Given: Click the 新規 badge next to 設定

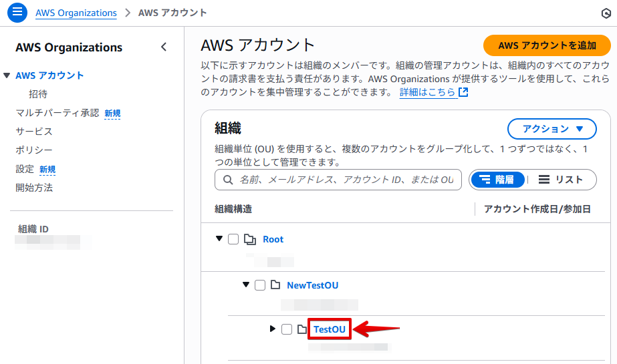Looking at the screenshot, I should pyautogui.click(x=47, y=170).
